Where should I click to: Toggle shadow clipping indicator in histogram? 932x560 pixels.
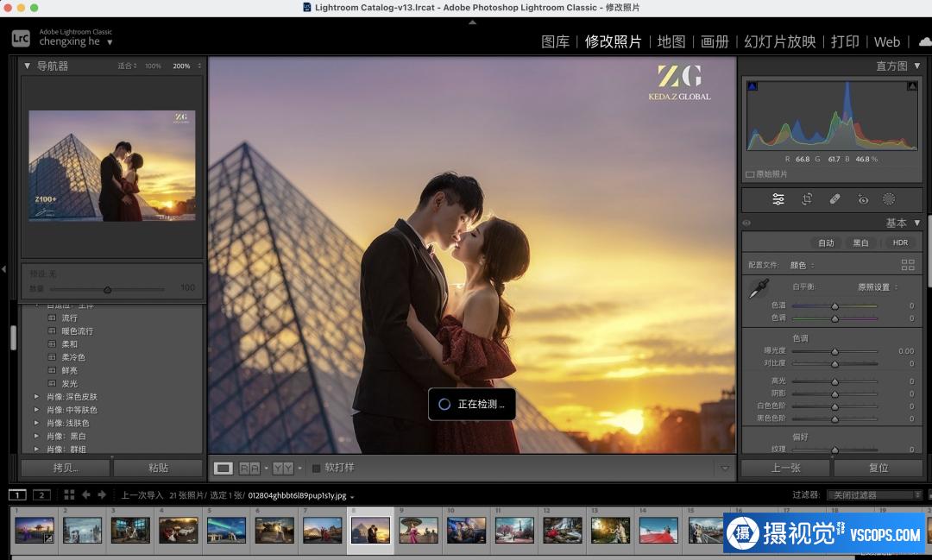pyautogui.click(x=753, y=86)
